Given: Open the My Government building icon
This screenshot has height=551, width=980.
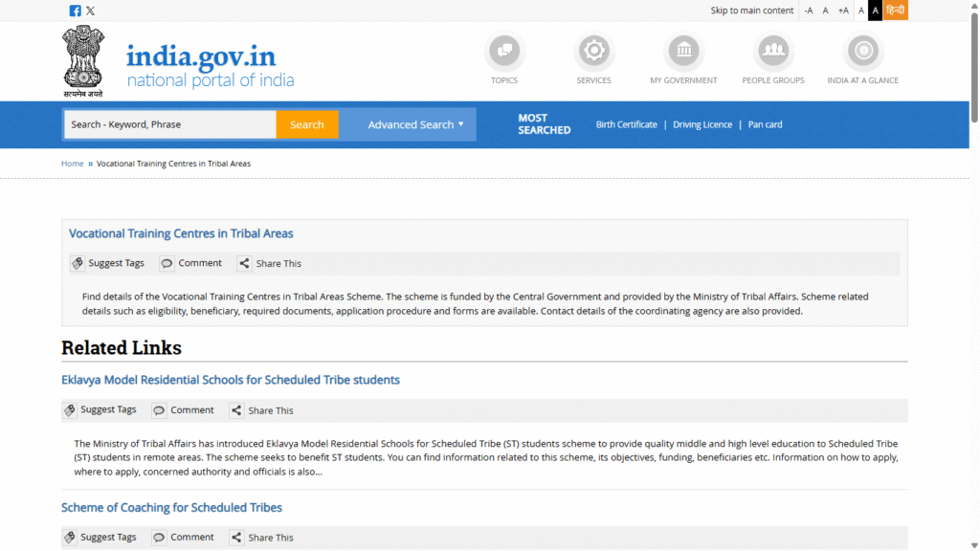Looking at the screenshot, I should pyautogui.click(x=683, y=51).
